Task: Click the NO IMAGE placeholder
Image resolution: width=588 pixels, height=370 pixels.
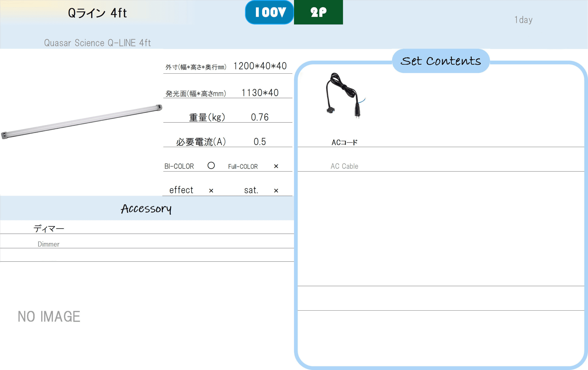Action: (49, 317)
